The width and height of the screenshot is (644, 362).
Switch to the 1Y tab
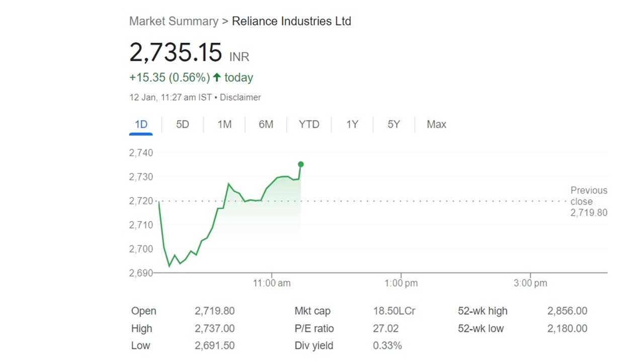click(x=352, y=124)
